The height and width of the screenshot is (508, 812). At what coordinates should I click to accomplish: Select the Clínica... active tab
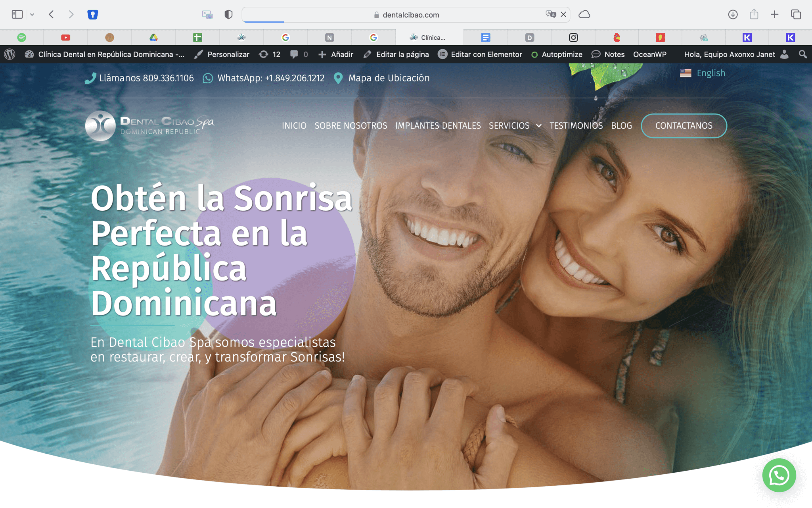pyautogui.click(x=429, y=37)
